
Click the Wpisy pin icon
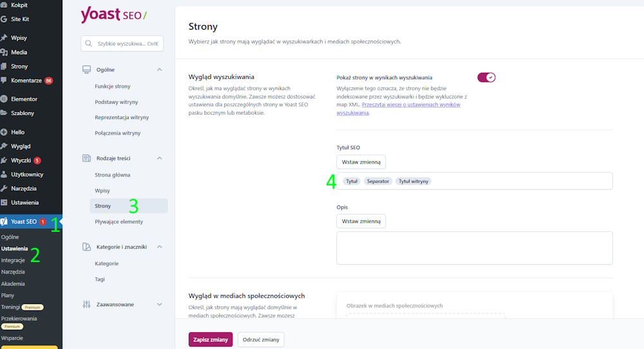coord(4,37)
